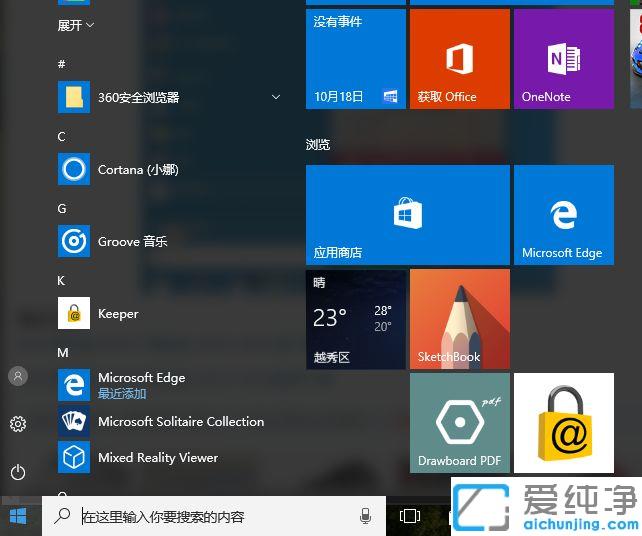Click the Windows Start button
Viewport: 642px width, 536px height.
[18, 516]
